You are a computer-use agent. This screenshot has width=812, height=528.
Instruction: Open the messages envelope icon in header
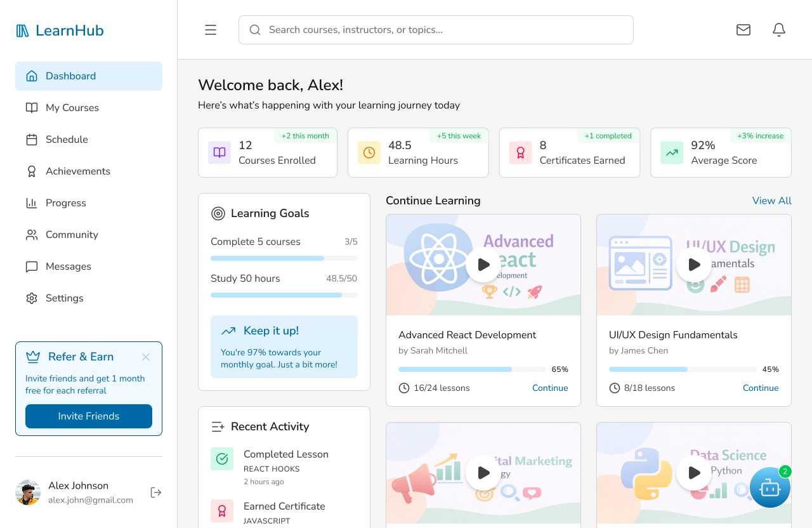(743, 29)
